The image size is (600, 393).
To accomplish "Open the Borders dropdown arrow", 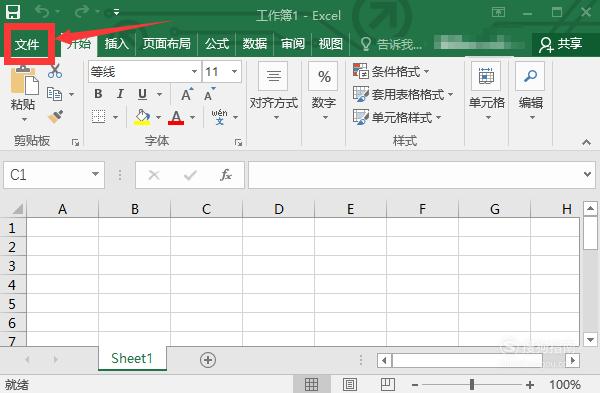I will 115,117.
